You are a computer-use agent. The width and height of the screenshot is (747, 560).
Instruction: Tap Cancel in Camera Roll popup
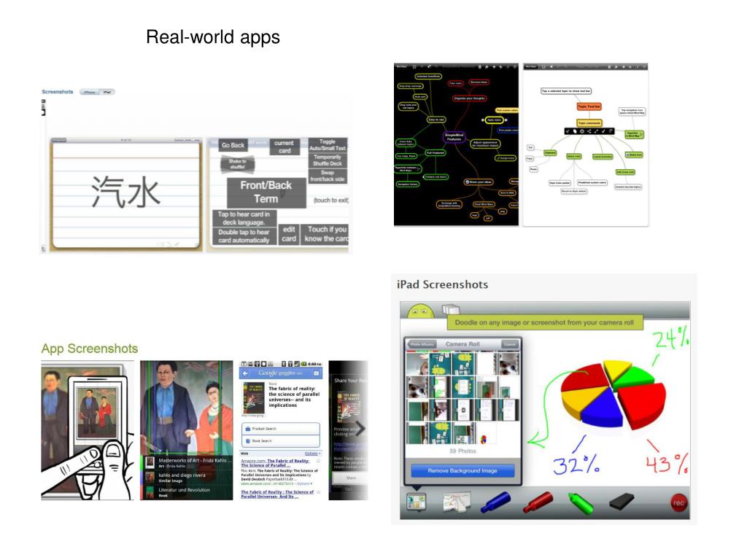click(510, 344)
